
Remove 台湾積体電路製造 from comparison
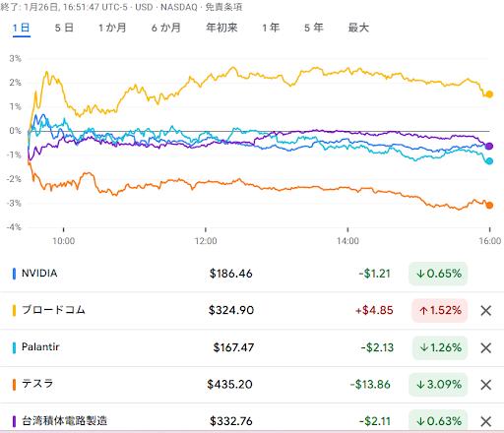click(x=485, y=421)
